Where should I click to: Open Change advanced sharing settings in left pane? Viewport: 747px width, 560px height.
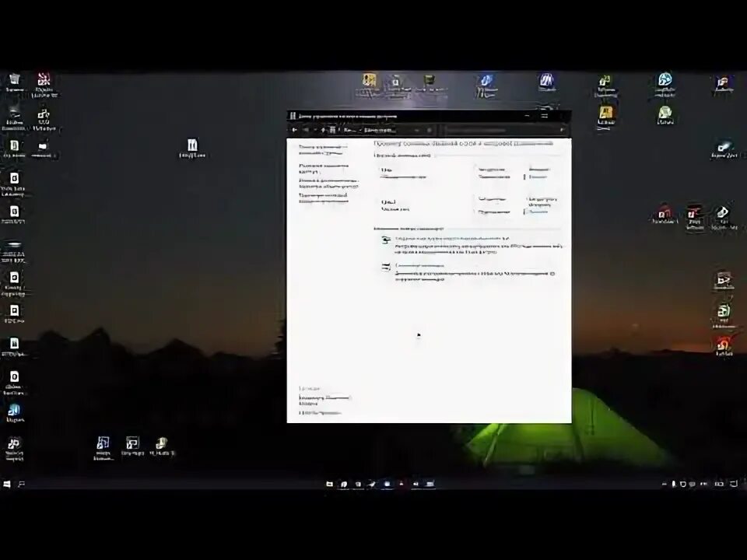328,184
